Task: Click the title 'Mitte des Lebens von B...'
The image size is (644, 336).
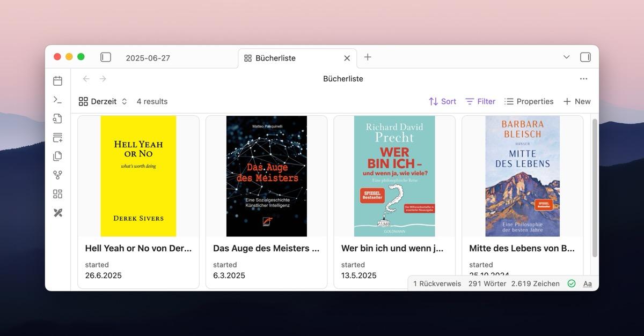Action: pyautogui.click(x=522, y=248)
